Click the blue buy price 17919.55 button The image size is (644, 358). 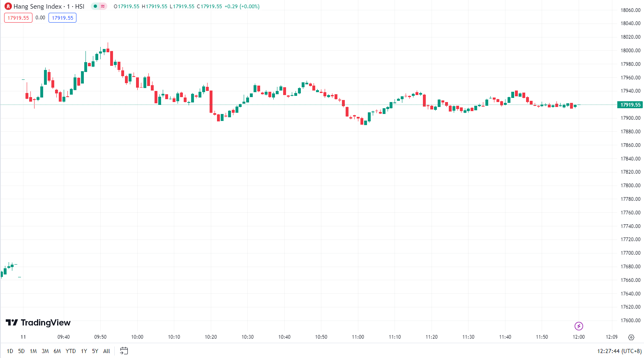(x=62, y=18)
